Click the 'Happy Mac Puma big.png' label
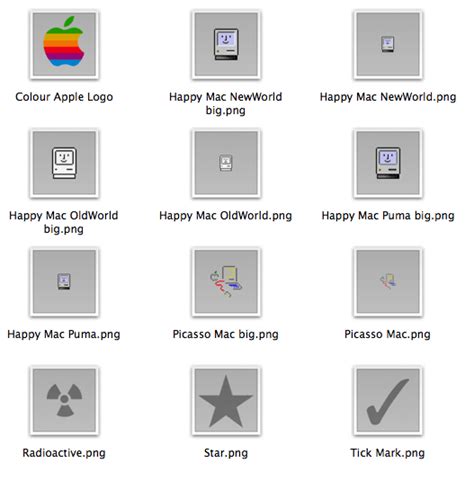The height and width of the screenshot is (481, 474). click(x=388, y=216)
